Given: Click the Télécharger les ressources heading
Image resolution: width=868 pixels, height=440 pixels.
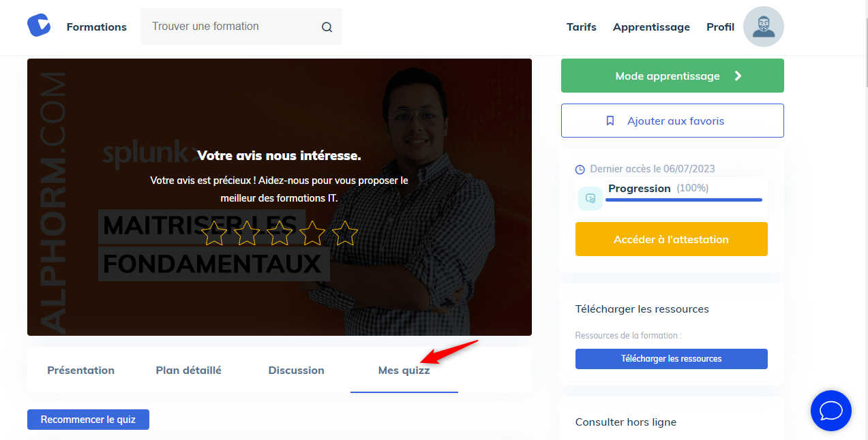Looking at the screenshot, I should click(x=642, y=309).
